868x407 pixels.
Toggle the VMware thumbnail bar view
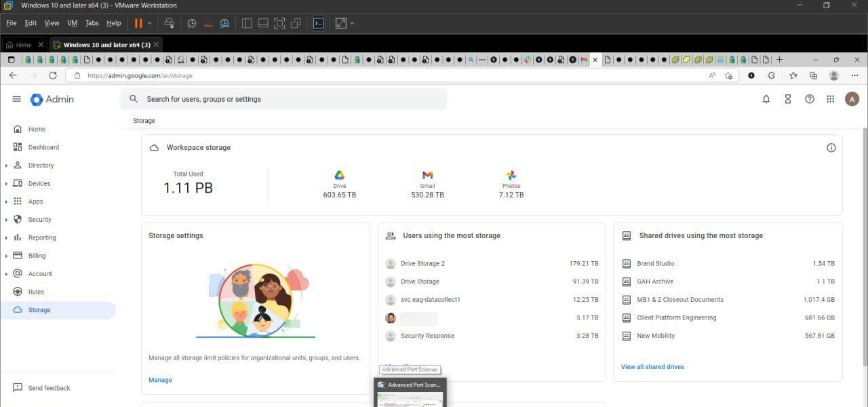point(263,23)
